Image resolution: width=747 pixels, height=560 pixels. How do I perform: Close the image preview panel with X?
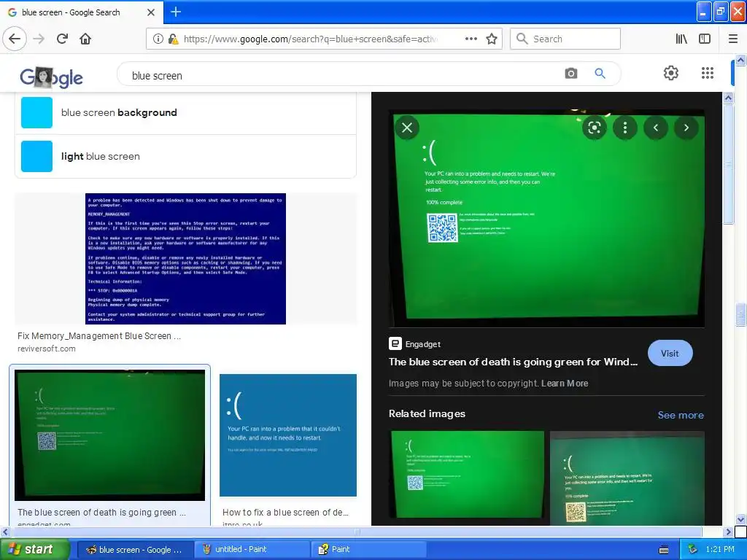pyautogui.click(x=407, y=128)
